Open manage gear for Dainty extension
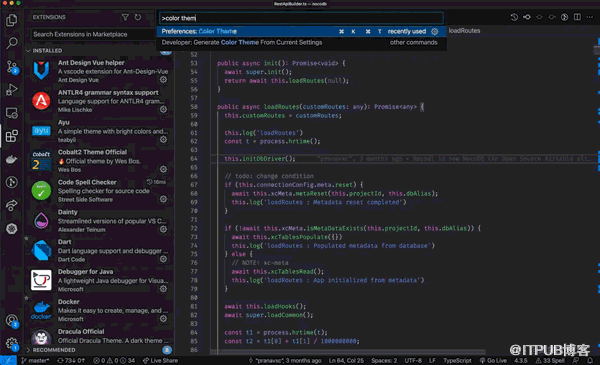The width and height of the screenshot is (600, 365). [163, 229]
